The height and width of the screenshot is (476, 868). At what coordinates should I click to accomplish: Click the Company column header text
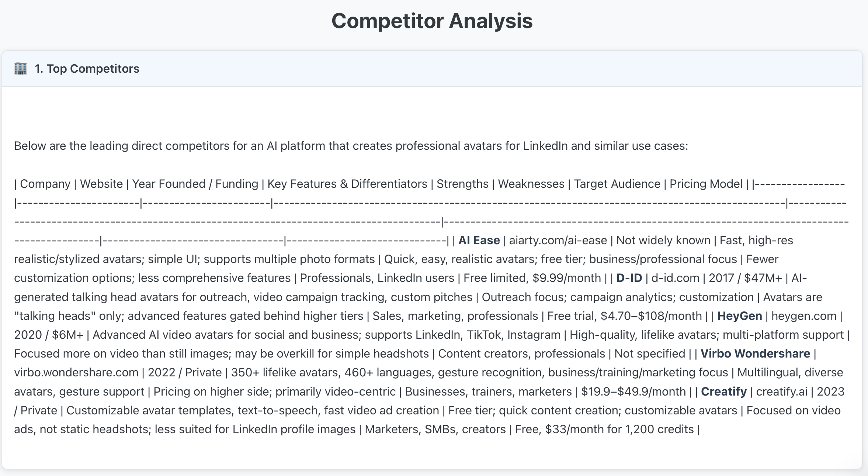tap(45, 184)
